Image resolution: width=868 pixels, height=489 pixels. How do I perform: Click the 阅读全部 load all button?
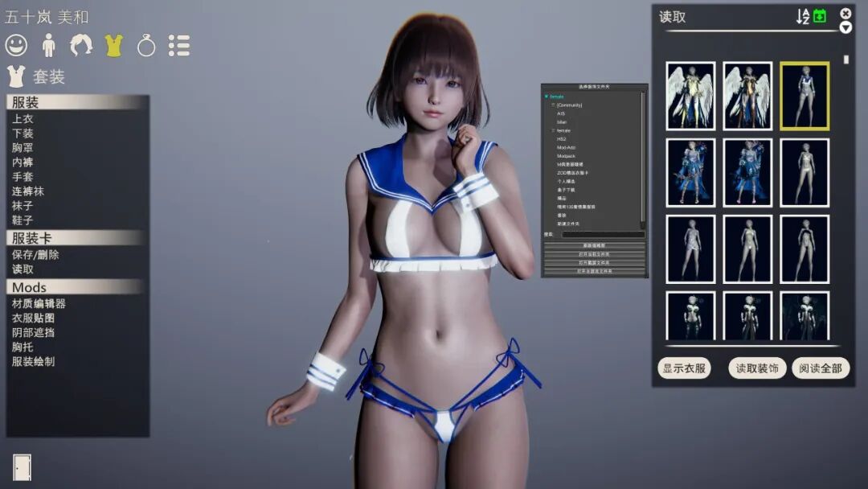click(x=821, y=368)
